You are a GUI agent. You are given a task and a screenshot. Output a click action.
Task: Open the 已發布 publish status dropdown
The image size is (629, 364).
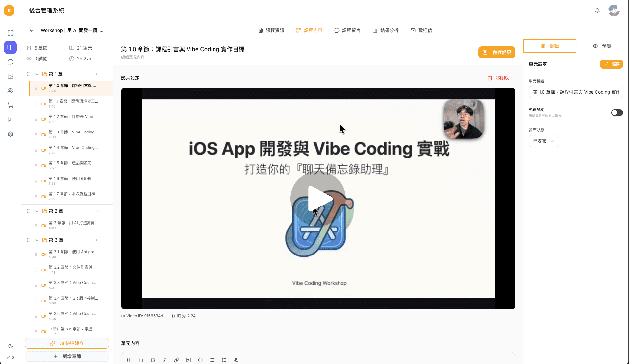pyautogui.click(x=543, y=141)
